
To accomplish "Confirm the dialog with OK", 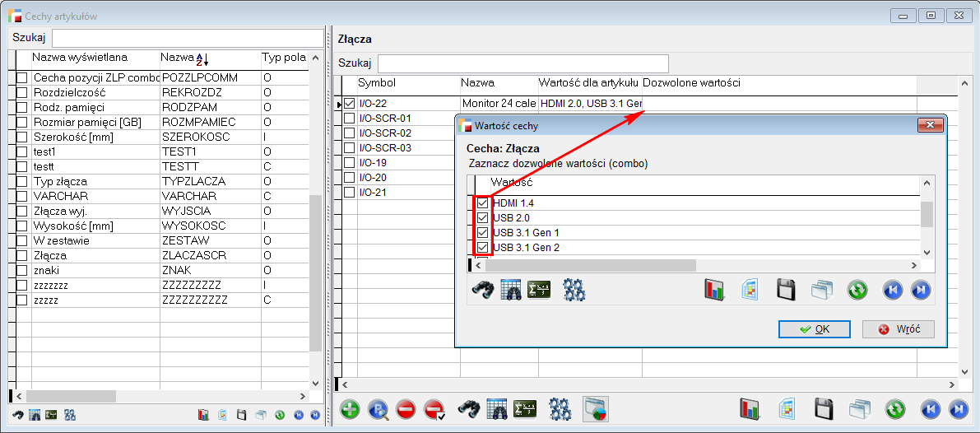I will [815, 329].
